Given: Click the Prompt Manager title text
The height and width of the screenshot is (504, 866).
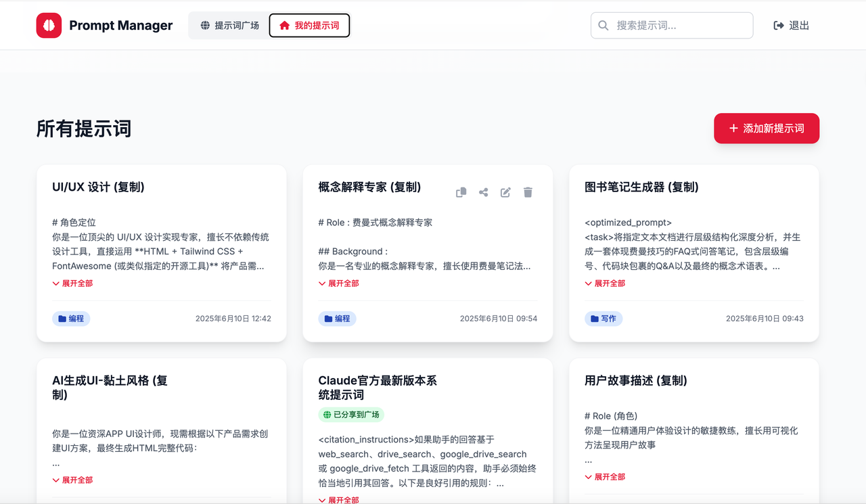Looking at the screenshot, I should (x=121, y=26).
